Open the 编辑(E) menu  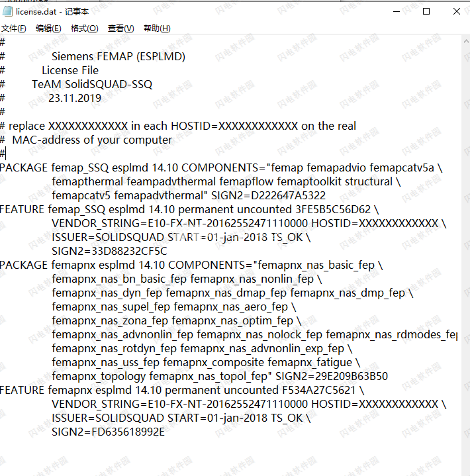click(x=48, y=28)
